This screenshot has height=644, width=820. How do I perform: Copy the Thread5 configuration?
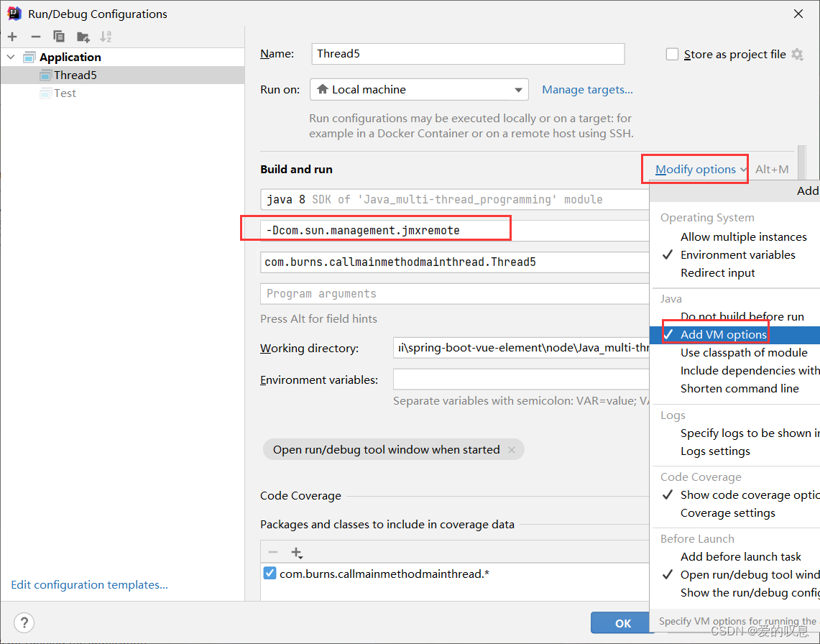(x=59, y=36)
